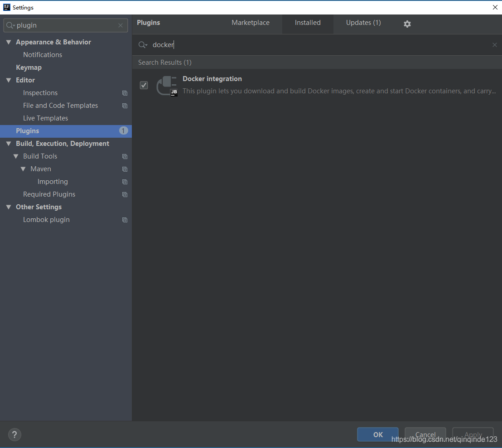The height and width of the screenshot is (448, 502).
Task: Open plugin search options magnifier dropdown
Action: pyautogui.click(x=143, y=45)
